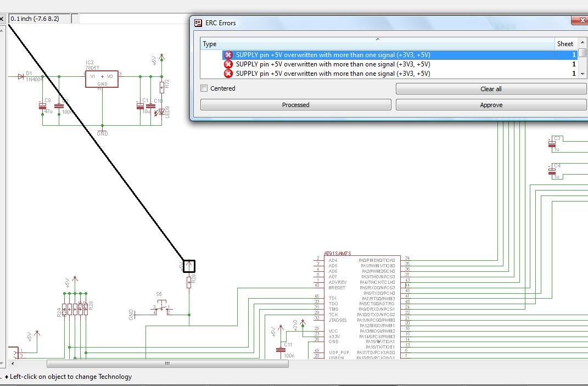This screenshot has height=386, width=588.
Task: Tick the Centered checkbox
Action: click(204, 88)
